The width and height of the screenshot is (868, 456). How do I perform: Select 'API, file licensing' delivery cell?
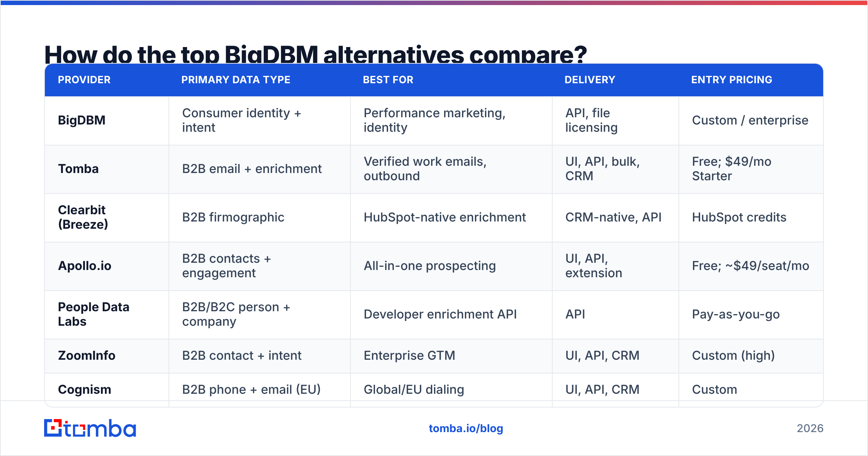pyautogui.click(x=616, y=121)
